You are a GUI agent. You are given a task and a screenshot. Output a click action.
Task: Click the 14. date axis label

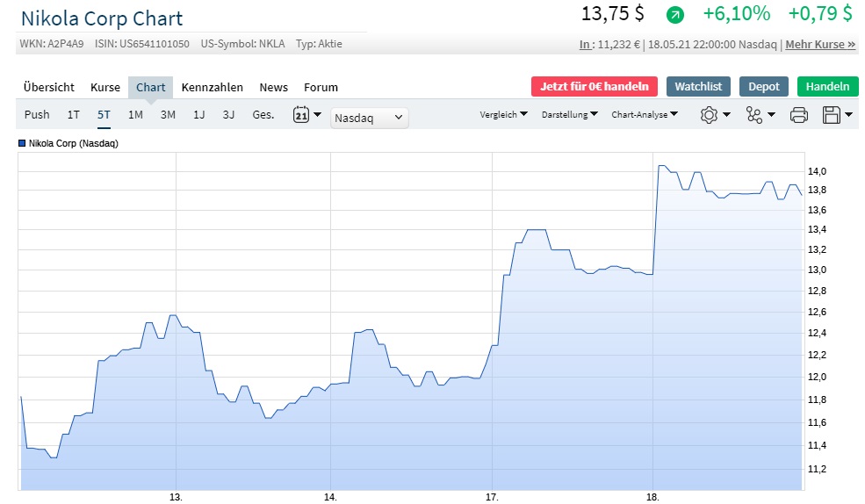click(x=330, y=497)
